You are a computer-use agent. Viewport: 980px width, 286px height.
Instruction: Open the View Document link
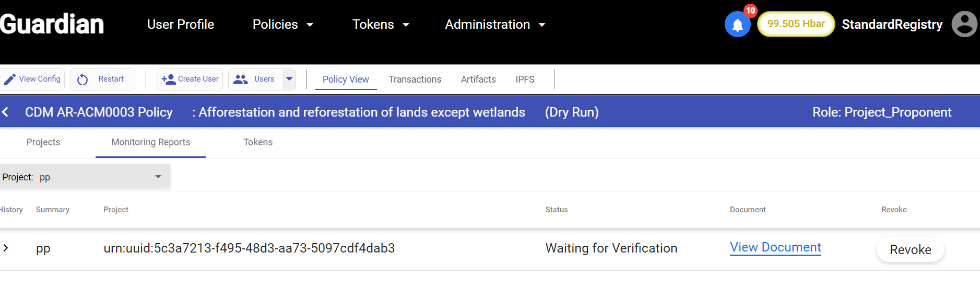tap(775, 247)
